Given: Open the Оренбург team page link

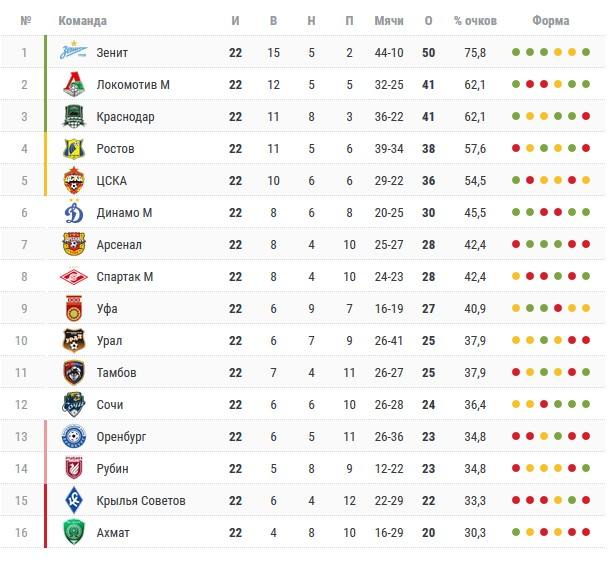Looking at the screenshot, I should [121, 437].
